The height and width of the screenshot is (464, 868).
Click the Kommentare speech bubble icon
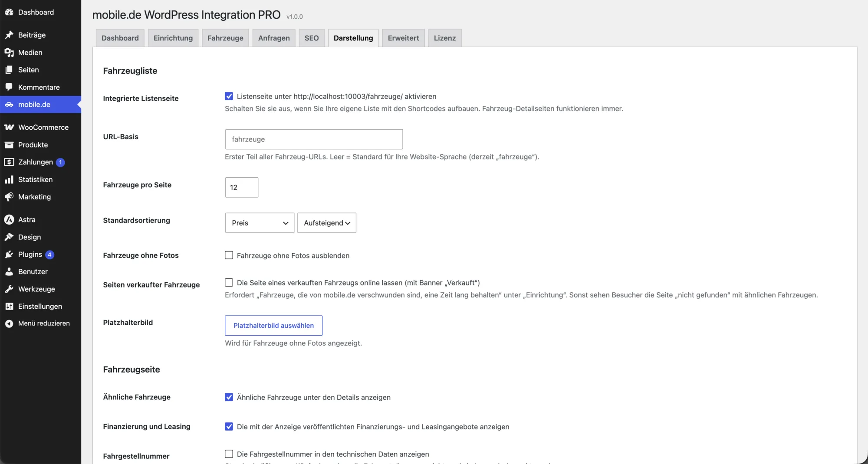pyautogui.click(x=9, y=87)
